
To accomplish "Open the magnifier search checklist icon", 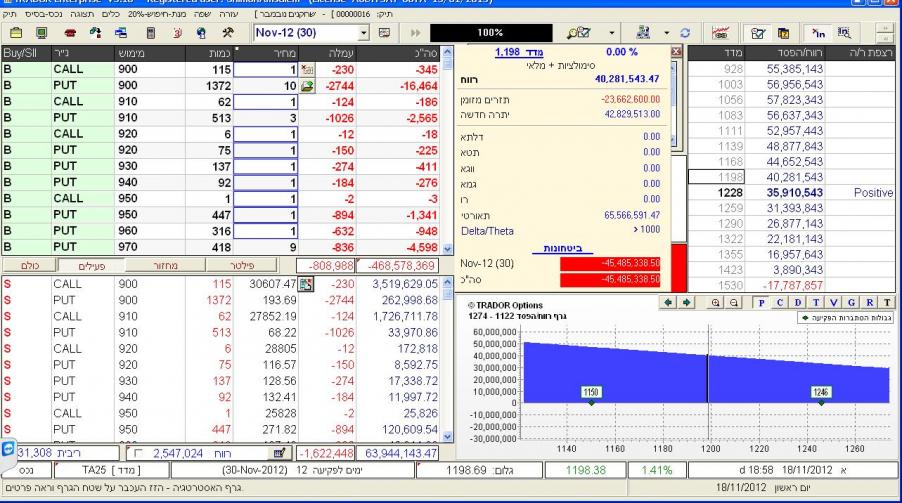I will (x=577, y=33).
